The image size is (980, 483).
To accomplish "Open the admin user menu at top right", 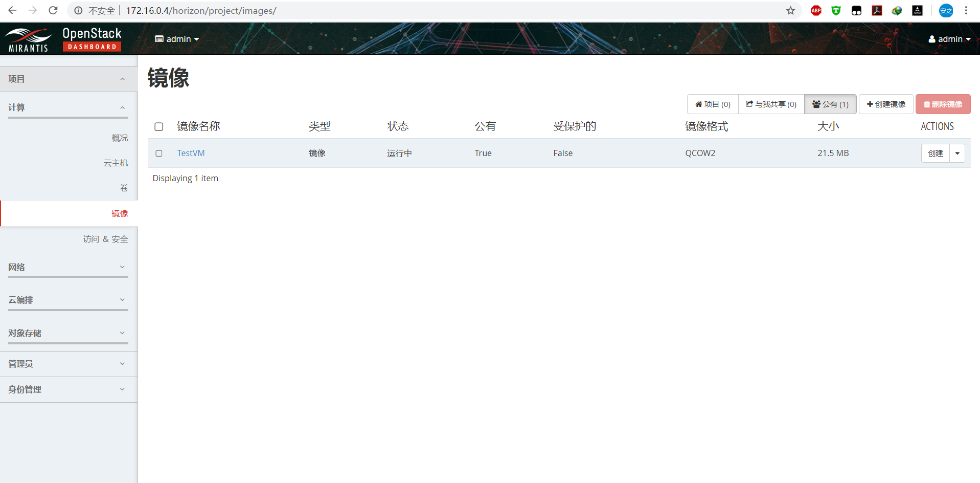I will 949,38.
